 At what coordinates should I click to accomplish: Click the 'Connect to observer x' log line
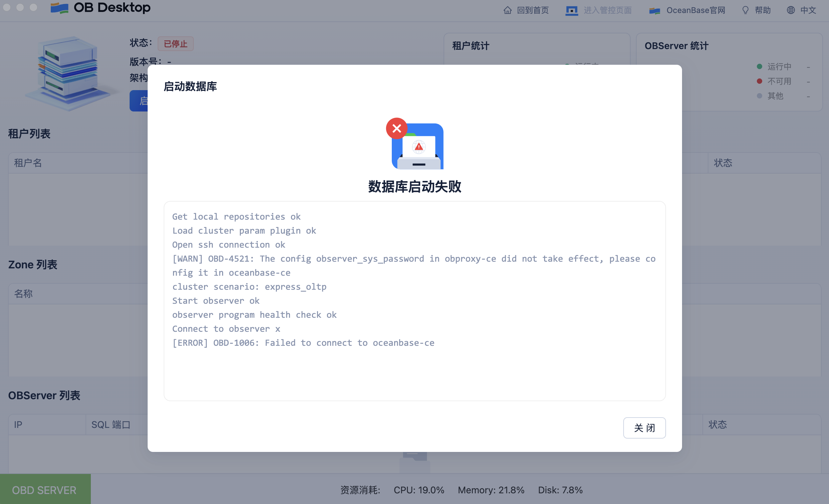(226, 328)
